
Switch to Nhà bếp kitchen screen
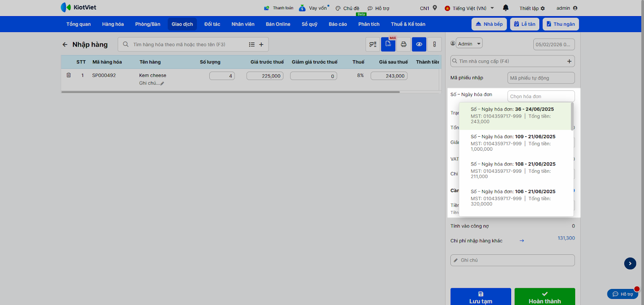tap(489, 24)
